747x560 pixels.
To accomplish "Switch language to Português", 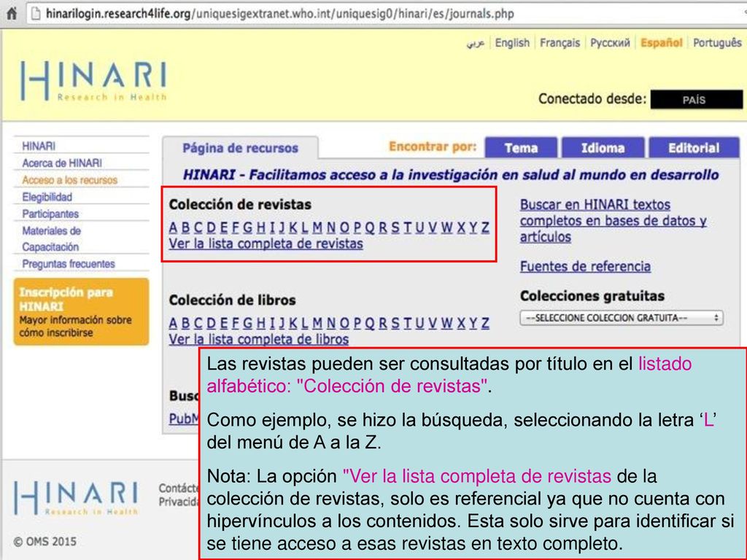I will click(717, 43).
